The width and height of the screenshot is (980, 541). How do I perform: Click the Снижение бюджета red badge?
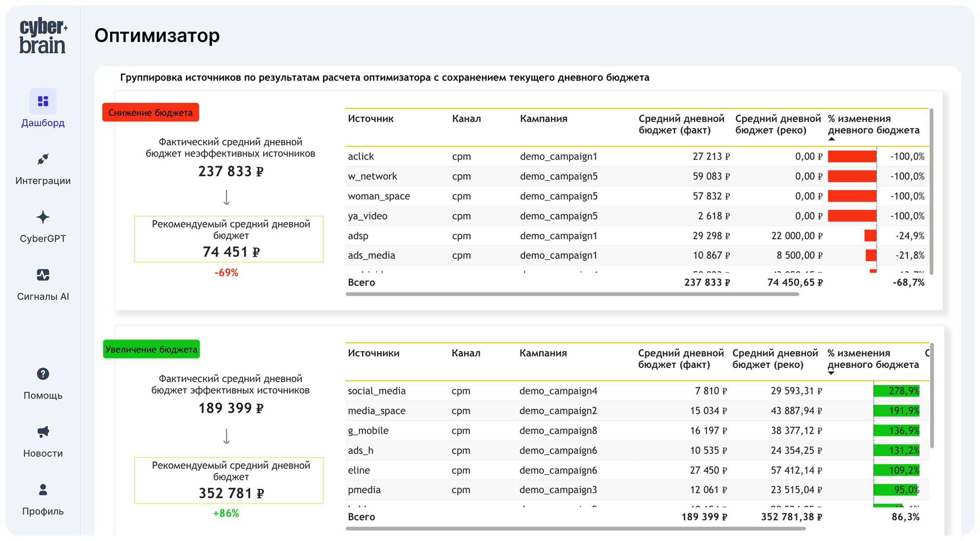click(x=151, y=113)
